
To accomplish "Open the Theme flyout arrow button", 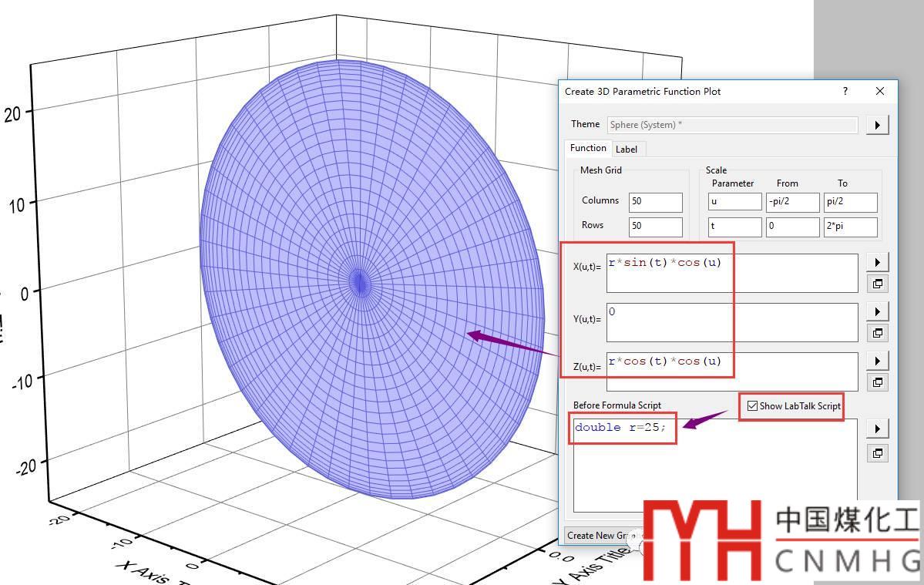I will point(877,125).
